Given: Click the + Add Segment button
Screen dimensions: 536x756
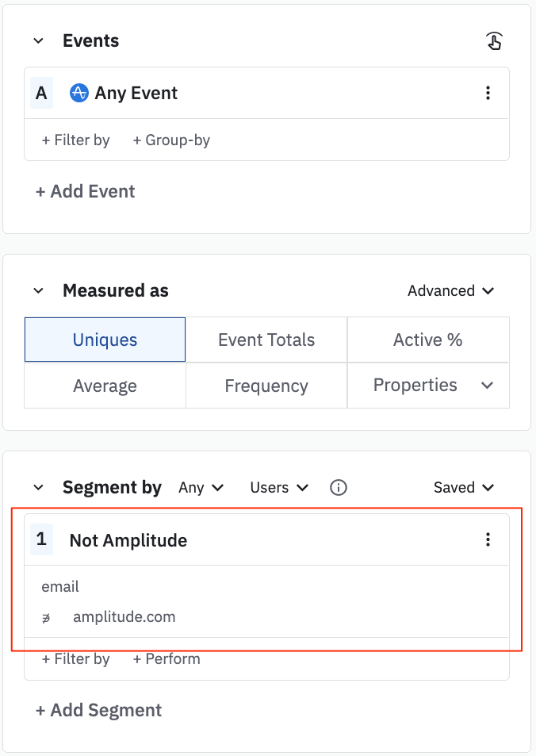Looking at the screenshot, I should (99, 710).
